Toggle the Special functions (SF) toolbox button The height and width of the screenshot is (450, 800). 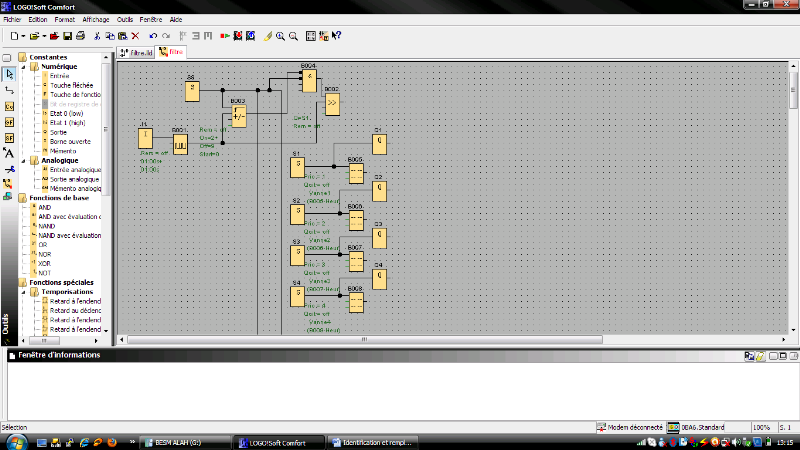(9, 137)
